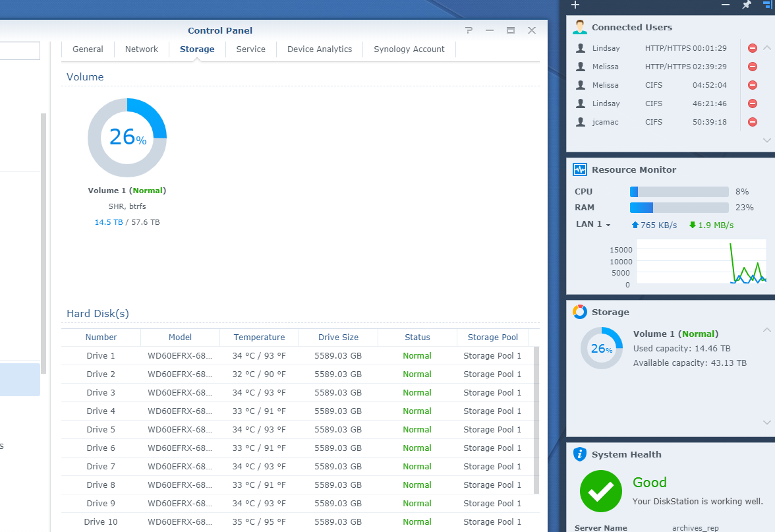Pin the widgets panel
Image resolution: width=775 pixels, height=532 pixels.
(748, 5)
